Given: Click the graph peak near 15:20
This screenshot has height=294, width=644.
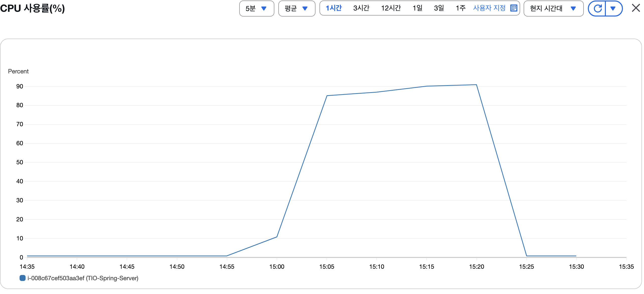Looking at the screenshot, I should pyautogui.click(x=476, y=85).
